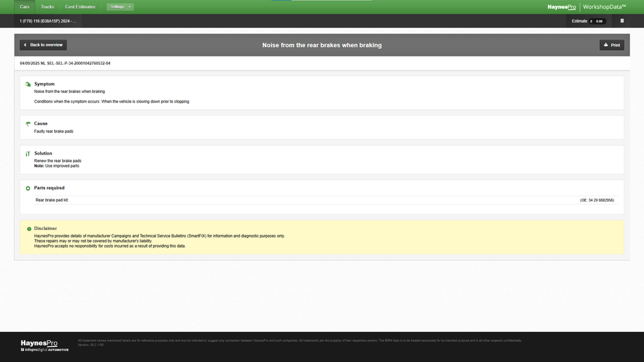This screenshot has width=644, height=362.
Task: Click the small icon right of Estimate
Action: coord(622,21)
